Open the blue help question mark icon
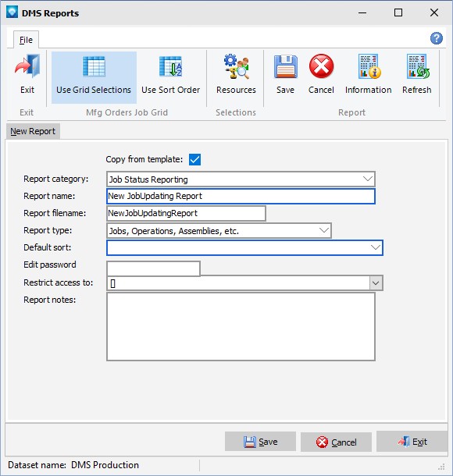453x476 pixels. (437, 38)
